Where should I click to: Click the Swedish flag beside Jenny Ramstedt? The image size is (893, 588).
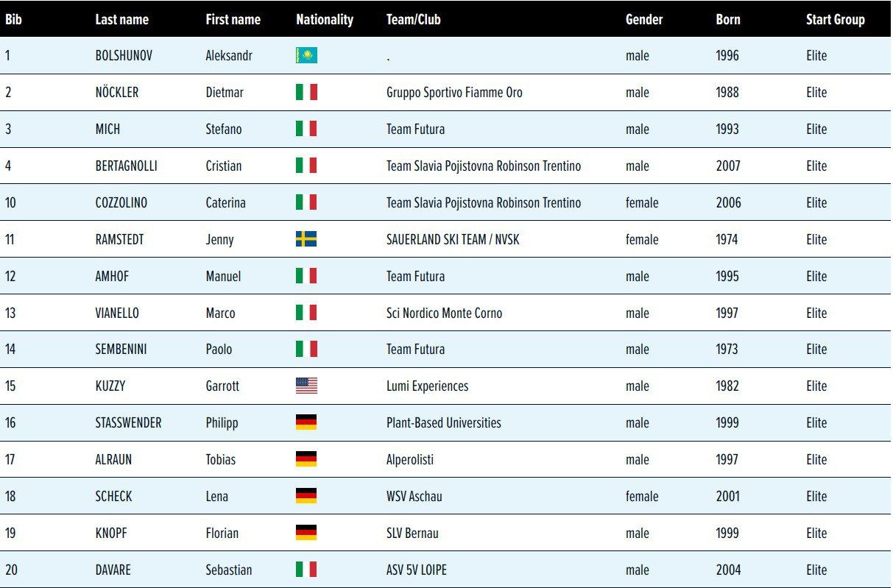tap(306, 239)
